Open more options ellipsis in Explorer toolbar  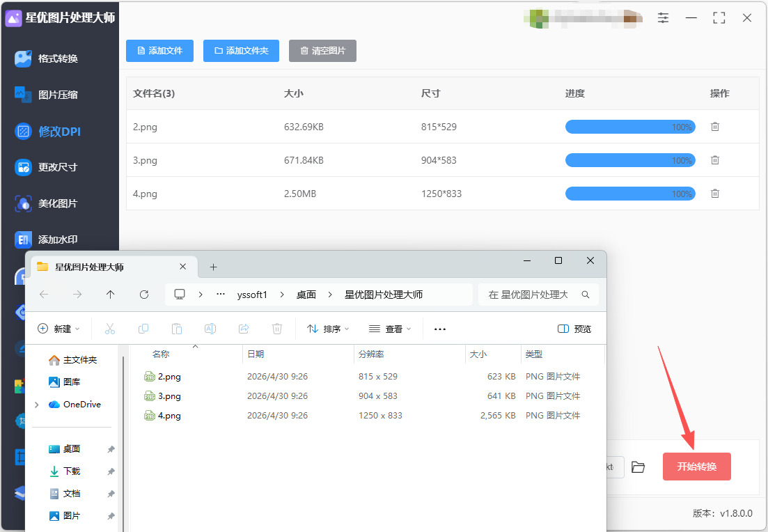coord(440,329)
